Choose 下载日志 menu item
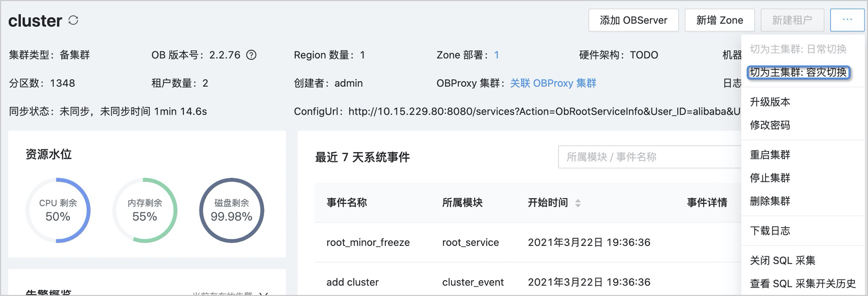868x296 pixels. coord(770,231)
